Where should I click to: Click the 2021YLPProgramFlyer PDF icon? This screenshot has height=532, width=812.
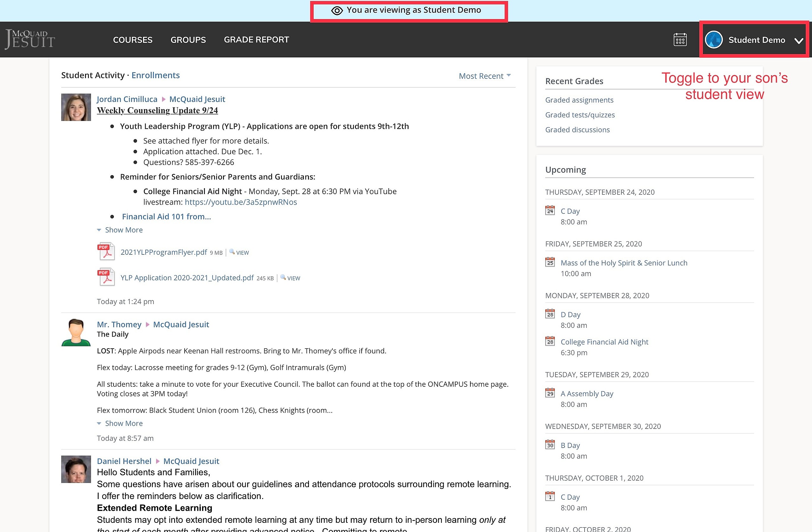pos(106,252)
